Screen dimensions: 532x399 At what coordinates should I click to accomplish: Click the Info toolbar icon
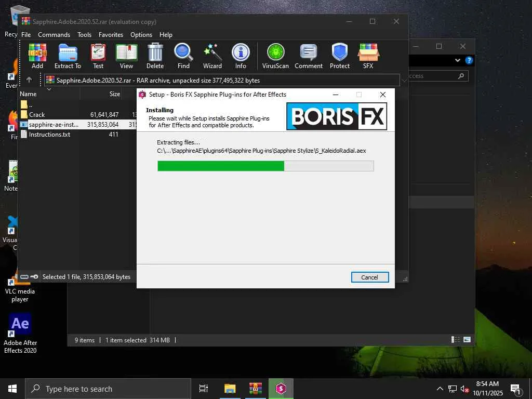click(241, 56)
